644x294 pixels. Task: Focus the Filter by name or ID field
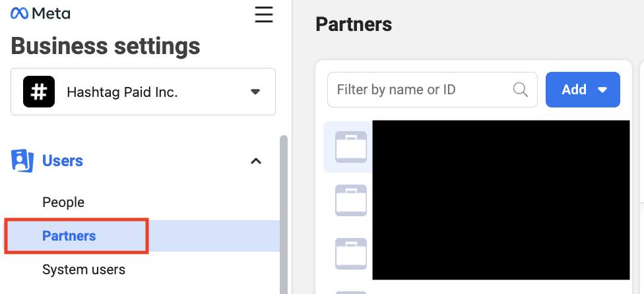[x=432, y=90]
